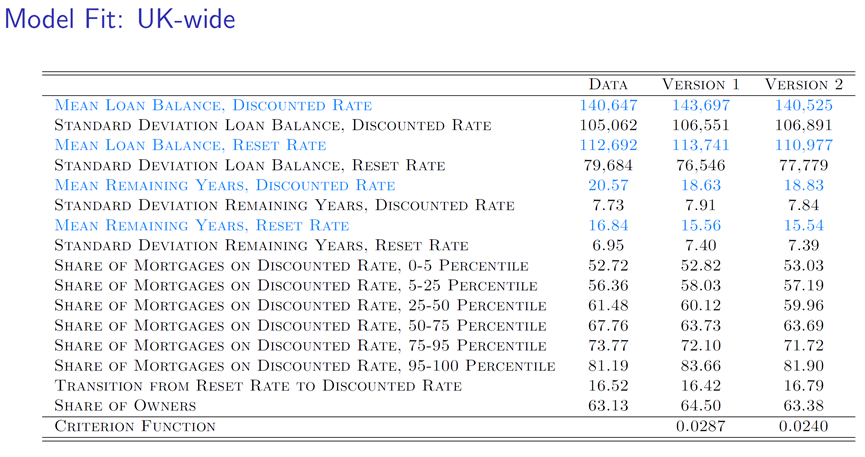Select 'Transition from Reset Rate to Discounted Rate' label

tap(258, 386)
